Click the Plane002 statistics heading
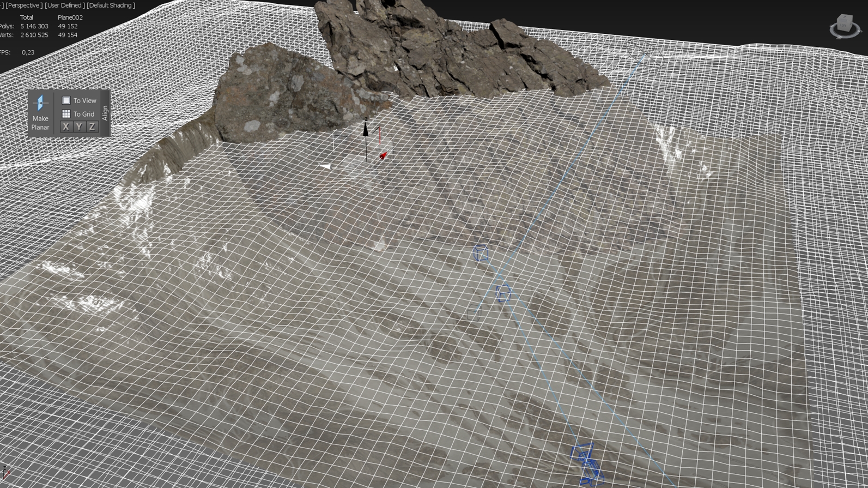 coord(70,17)
